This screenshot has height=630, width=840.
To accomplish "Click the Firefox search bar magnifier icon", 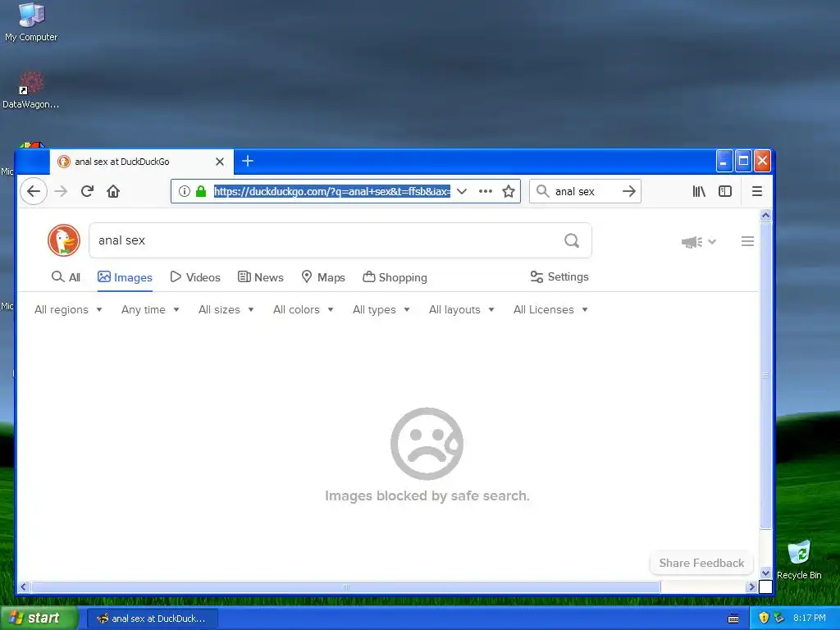I will pyautogui.click(x=543, y=191).
